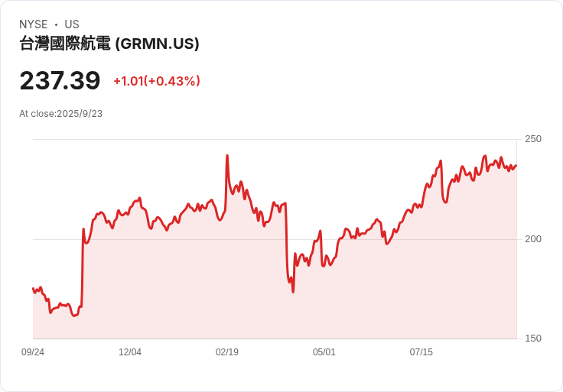The width and height of the screenshot is (563, 392).
Task: Click the steep vertical drop before 05/01
Action: click(x=287, y=245)
